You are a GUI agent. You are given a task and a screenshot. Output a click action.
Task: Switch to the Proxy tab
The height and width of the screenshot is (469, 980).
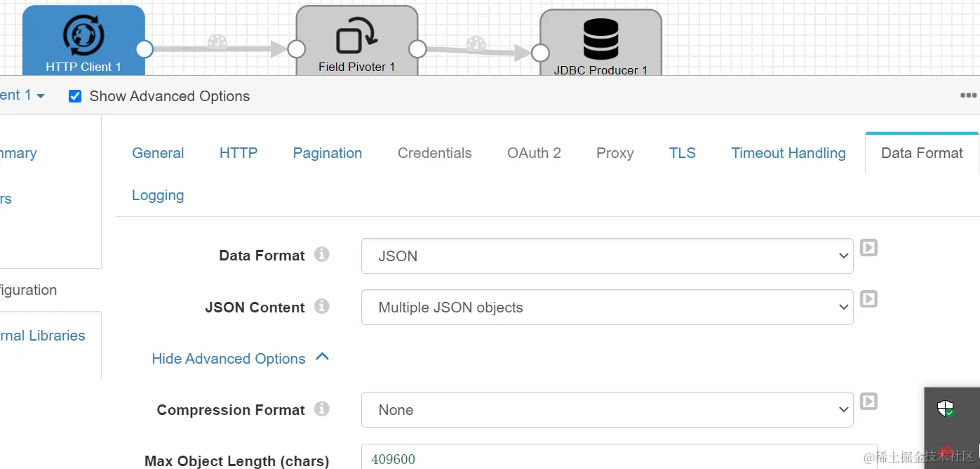pos(615,153)
